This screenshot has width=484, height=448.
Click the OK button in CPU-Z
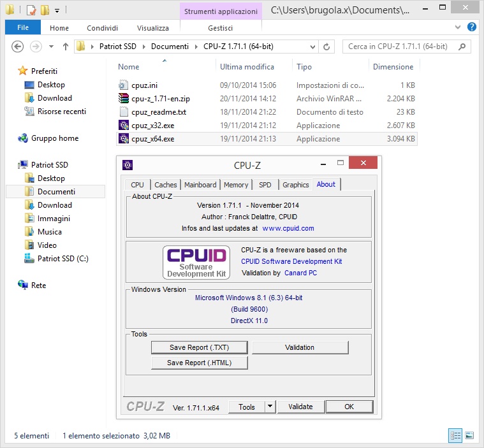click(349, 407)
